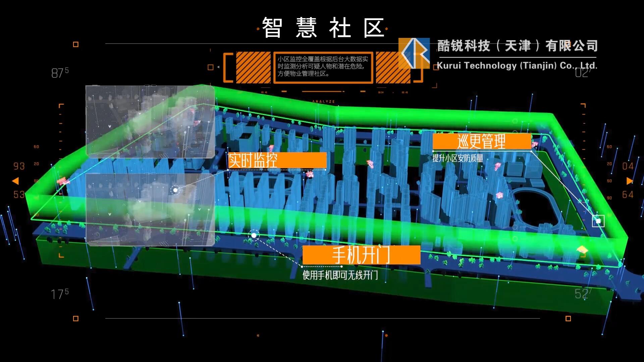The width and height of the screenshot is (644, 362).
Task: Click the left orange hatched panel
Action: [253, 67]
